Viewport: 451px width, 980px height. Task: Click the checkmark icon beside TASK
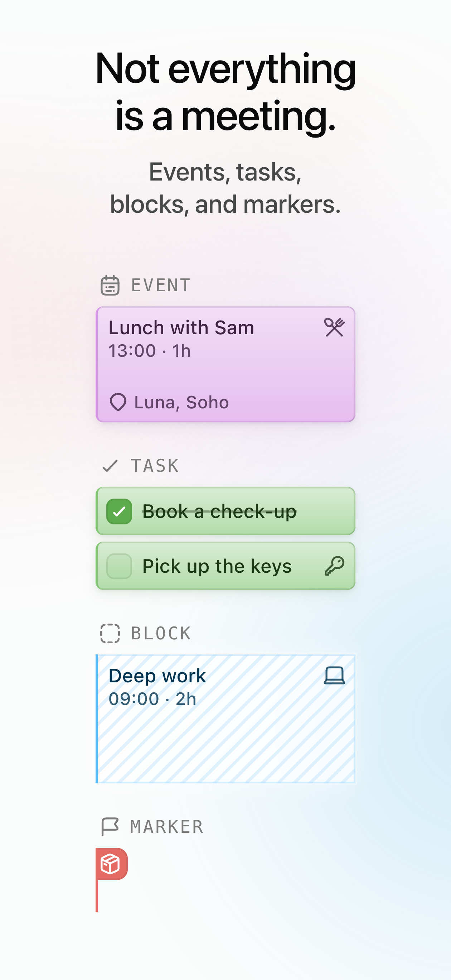[x=110, y=466]
